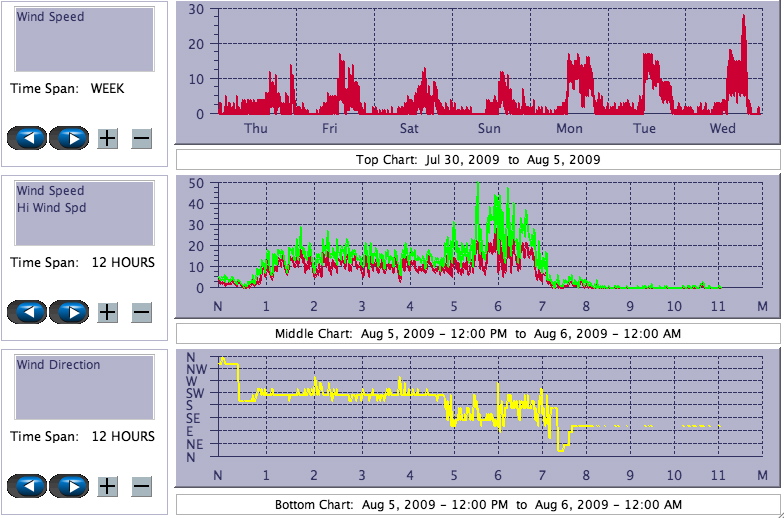This screenshot has width=784, height=518.
Task: Select Wind Speed in the top list box
Action: 50,17
